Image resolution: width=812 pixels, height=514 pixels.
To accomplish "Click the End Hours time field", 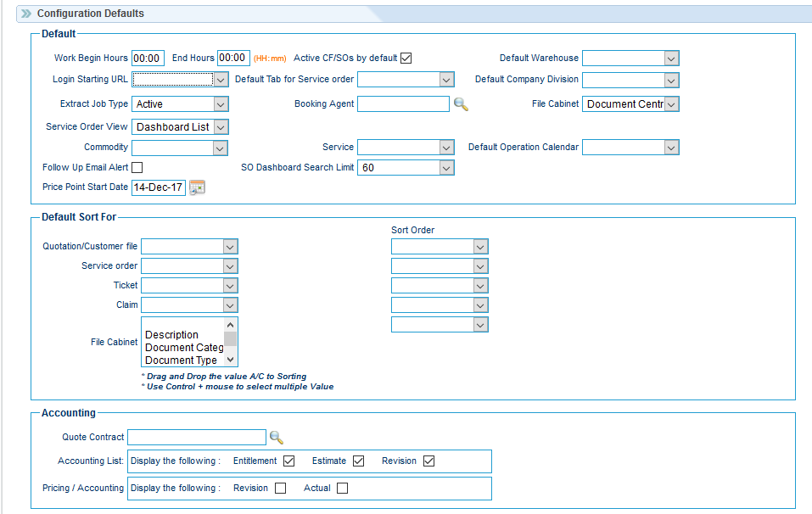I will coord(233,58).
